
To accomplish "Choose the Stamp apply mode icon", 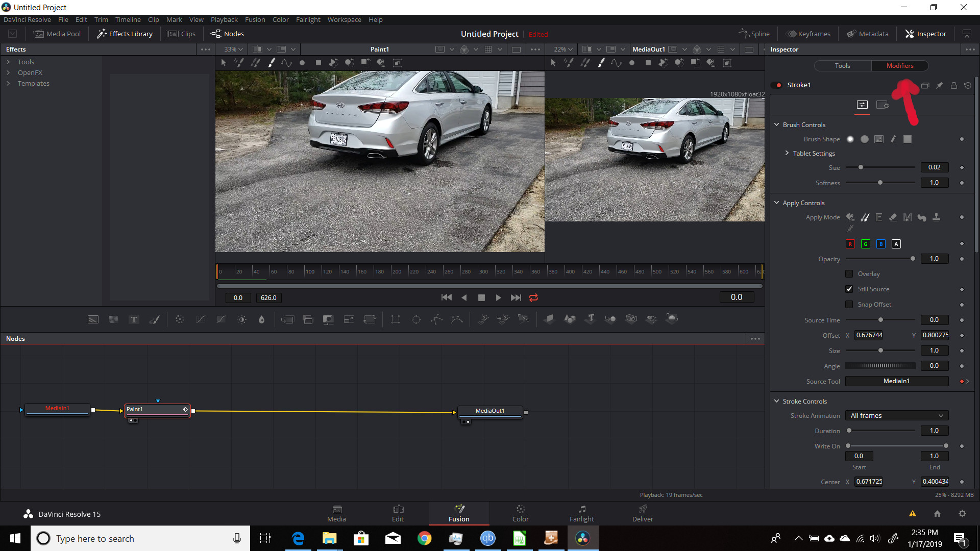I will (x=936, y=217).
